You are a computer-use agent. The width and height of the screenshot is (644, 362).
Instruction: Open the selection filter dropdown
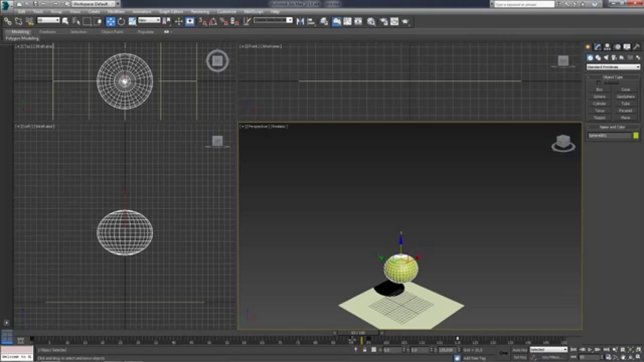[x=49, y=21]
